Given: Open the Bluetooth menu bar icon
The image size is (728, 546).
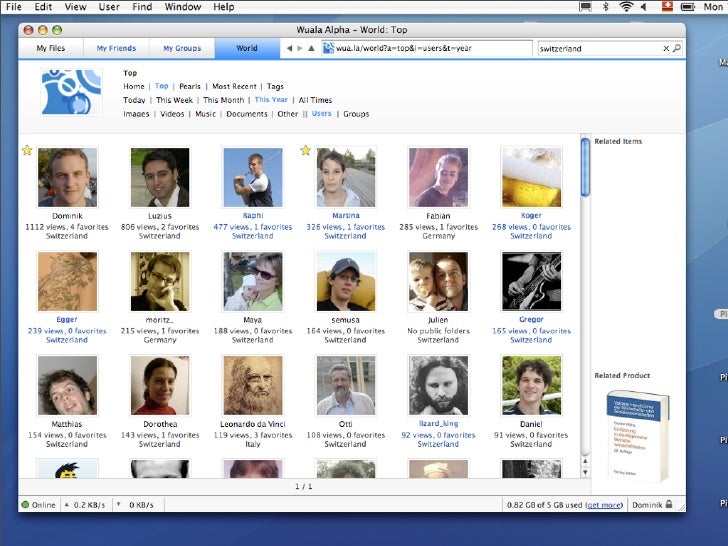Looking at the screenshot, I should tap(605, 6).
